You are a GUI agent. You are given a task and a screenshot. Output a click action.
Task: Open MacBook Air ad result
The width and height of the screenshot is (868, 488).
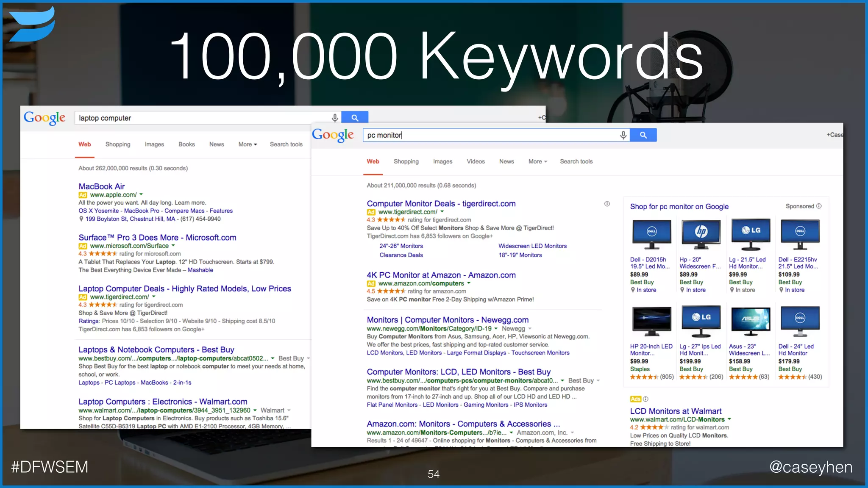point(102,186)
